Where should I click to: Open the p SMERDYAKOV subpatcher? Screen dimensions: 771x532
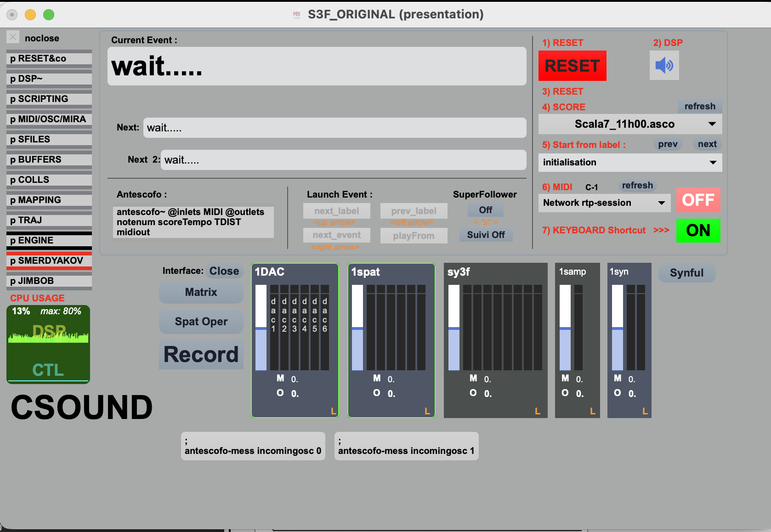(x=49, y=260)
